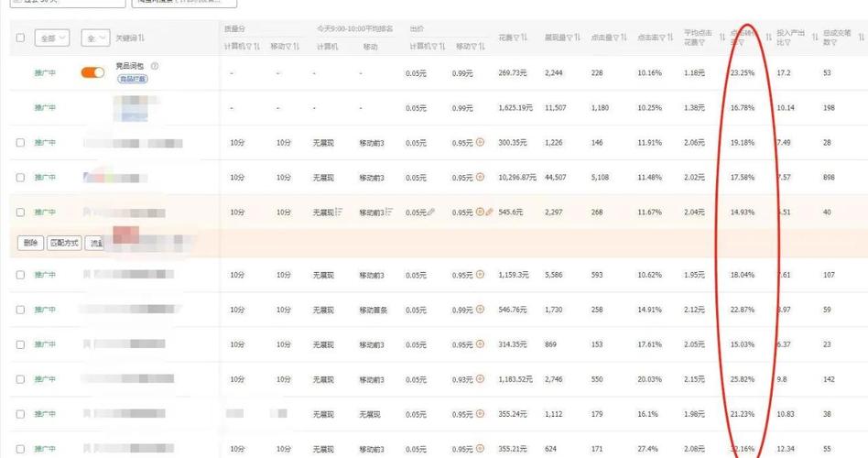868x458 pixels.
Task: Click the 商品拦截 tag under 竞品词包
Action: (x=132, y=79)
